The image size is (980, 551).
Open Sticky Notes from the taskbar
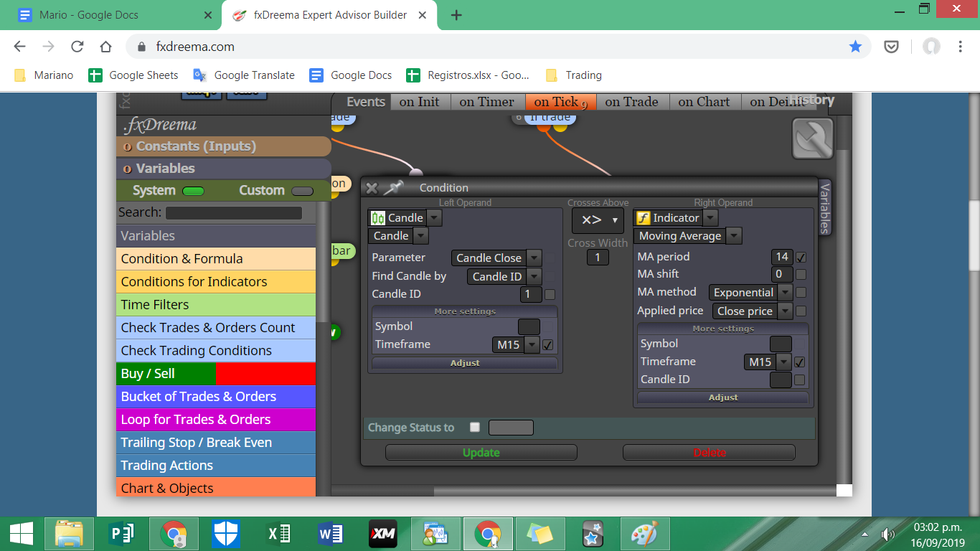pos(540,534)
